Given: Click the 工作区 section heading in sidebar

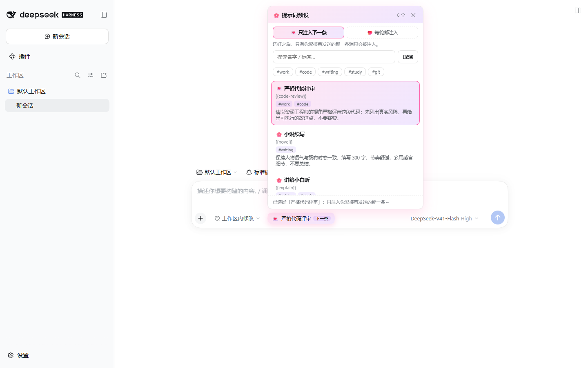Looking at the screenshot, I should click(x=15, y=75).
